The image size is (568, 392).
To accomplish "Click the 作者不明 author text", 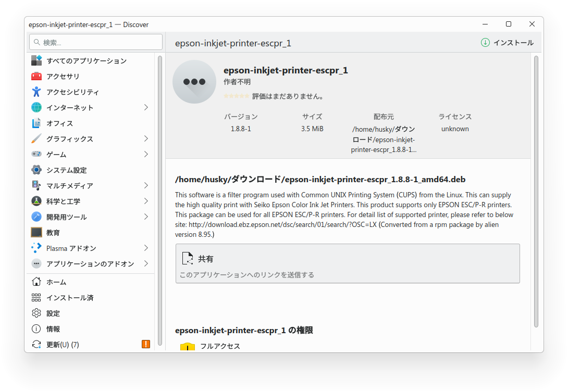I will click(x=237, y=82).
